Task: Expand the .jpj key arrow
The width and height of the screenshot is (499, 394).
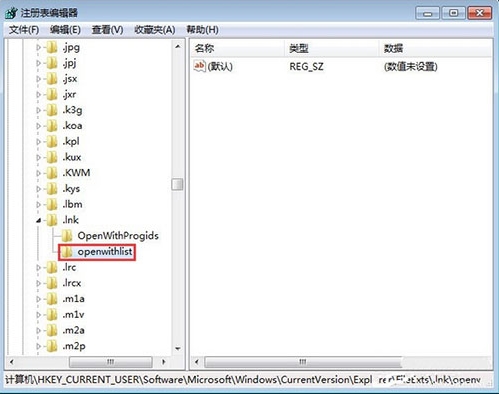Action: pos(38,63)
